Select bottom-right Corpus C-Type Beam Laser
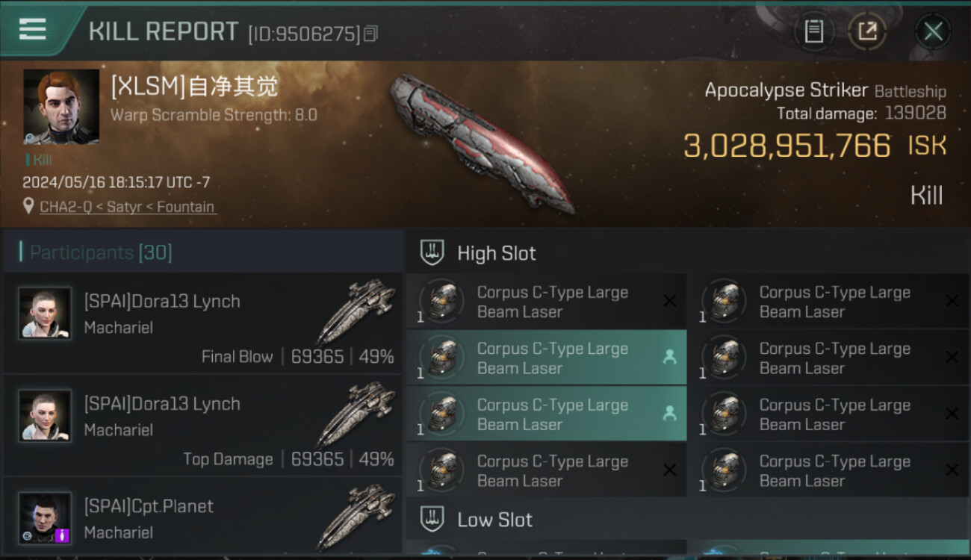 pyautogui.click(x=828, y=470)
